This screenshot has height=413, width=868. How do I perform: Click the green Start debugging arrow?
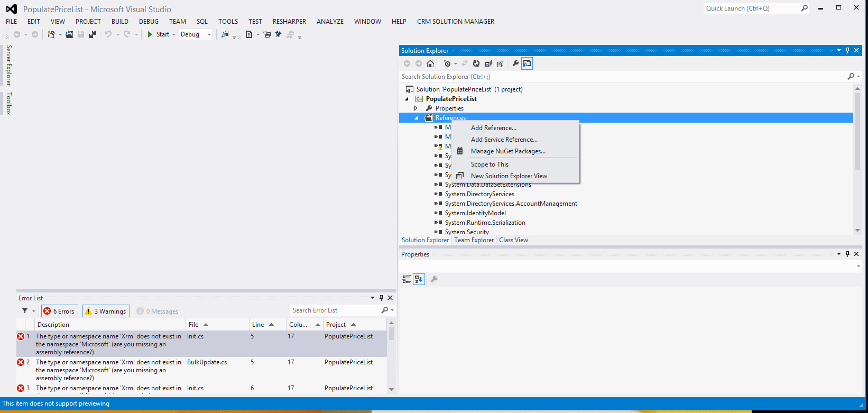[x=150, y=34]
